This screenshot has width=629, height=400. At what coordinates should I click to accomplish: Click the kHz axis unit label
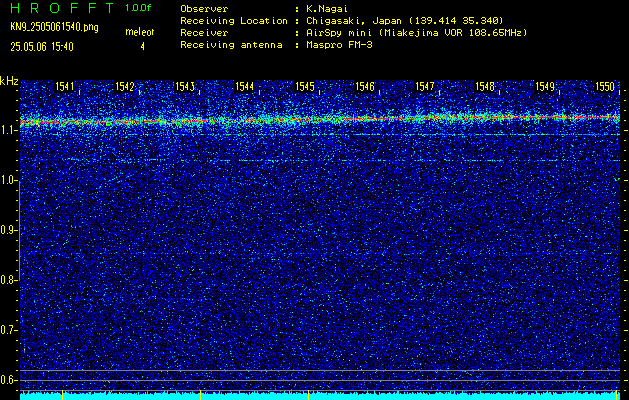[x=9, y=81]
